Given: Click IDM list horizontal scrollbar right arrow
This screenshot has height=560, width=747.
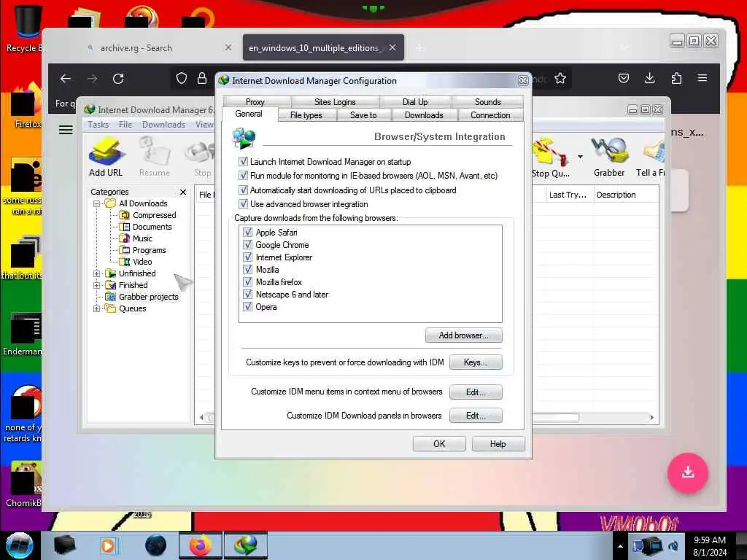Looking at the screenshot, I should (x=651, y=417).
